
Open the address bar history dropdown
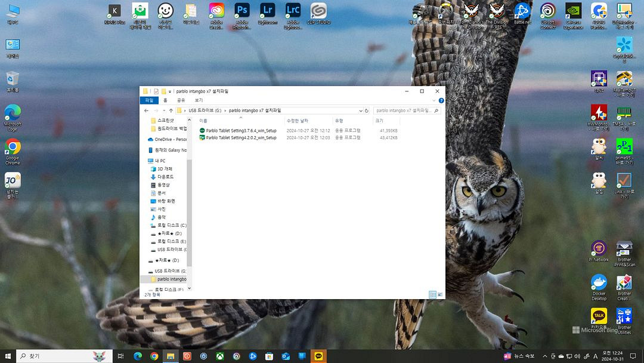361,110
